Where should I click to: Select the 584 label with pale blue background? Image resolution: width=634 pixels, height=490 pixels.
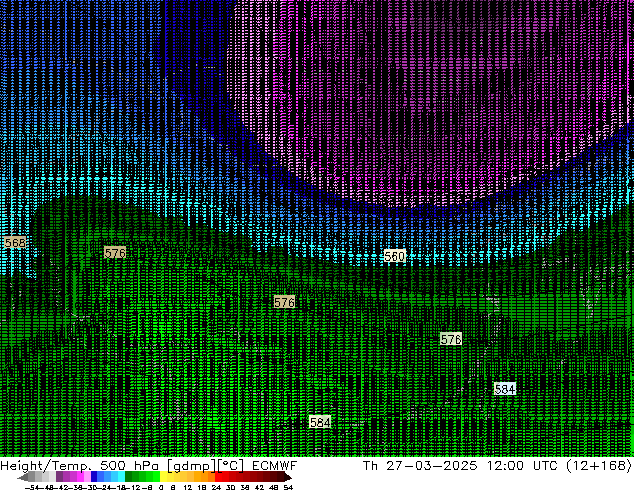[505, 389]
